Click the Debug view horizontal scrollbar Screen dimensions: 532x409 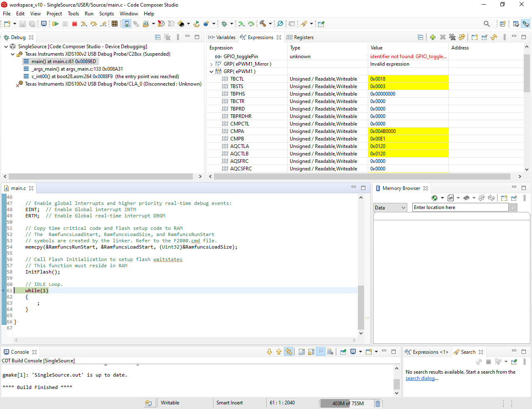(x=100, y=177)
